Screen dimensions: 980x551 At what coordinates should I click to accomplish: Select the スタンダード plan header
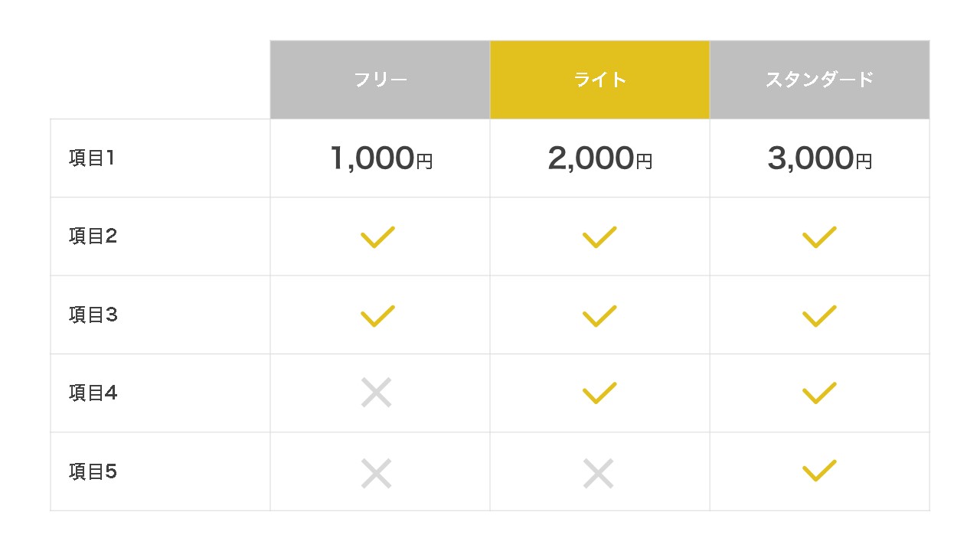(x=819, y=80)
